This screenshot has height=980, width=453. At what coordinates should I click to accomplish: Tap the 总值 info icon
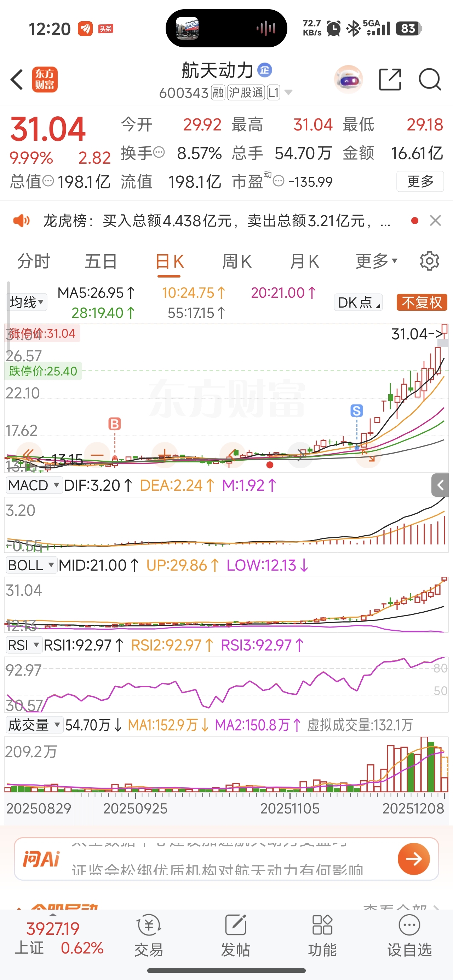point(48,181)
